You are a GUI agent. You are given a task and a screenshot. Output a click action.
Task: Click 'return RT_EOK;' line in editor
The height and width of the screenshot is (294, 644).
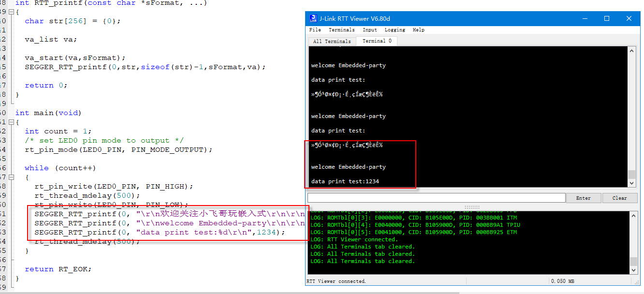click(x=58, y=269)
